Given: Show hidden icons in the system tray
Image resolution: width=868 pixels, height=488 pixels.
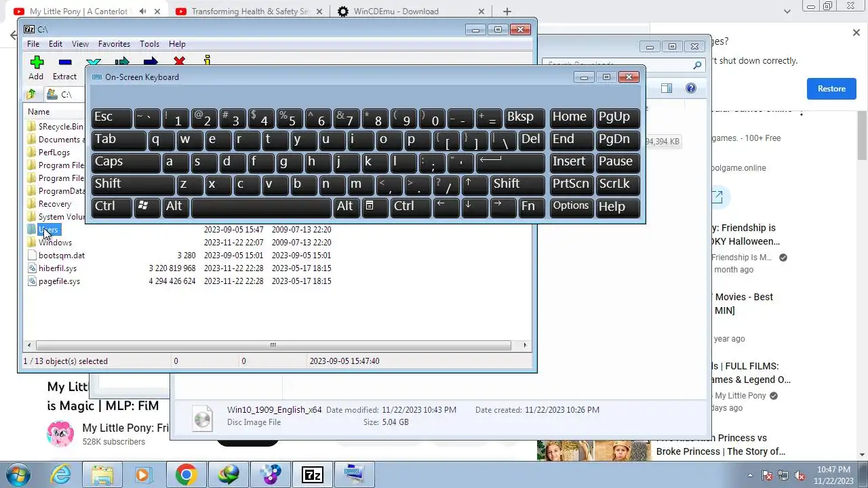Looking at the screenshot, I should [x=750, y=475].
